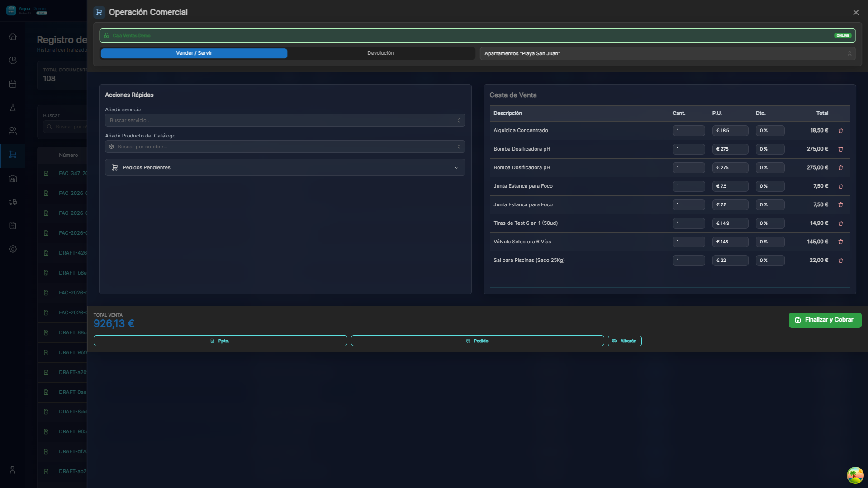The height and width of the screenshot is (488, 868).
Task: Expand Pedidos Pendientes section
Action: [285, 167]
